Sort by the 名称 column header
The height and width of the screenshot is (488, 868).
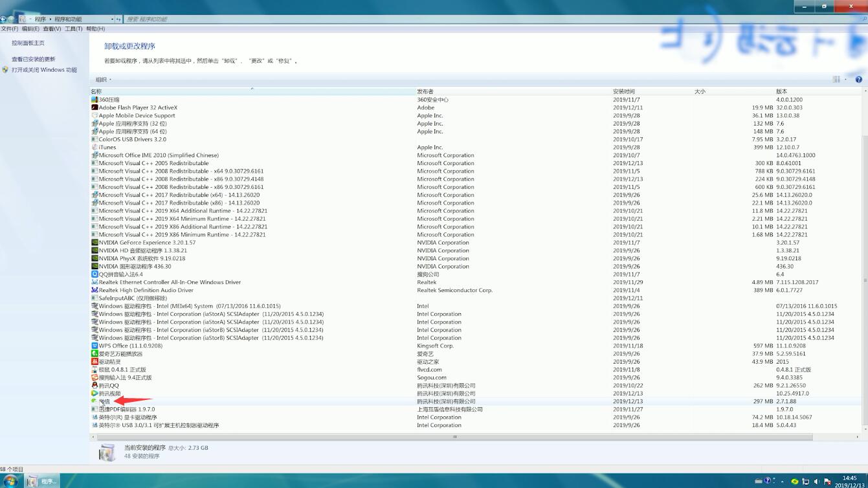(x=252, y=91)
